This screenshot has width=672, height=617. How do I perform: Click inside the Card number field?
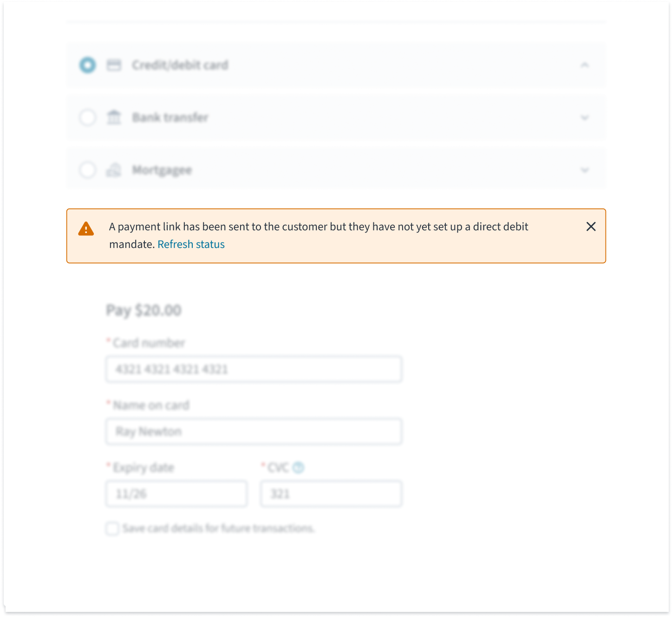tap(254, 369)
